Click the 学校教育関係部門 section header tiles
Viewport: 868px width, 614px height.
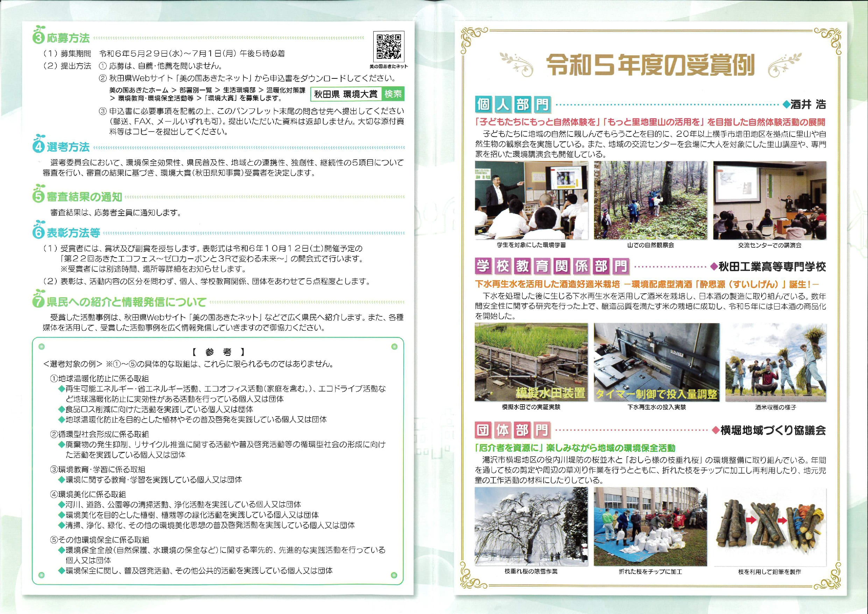(552, 267)
